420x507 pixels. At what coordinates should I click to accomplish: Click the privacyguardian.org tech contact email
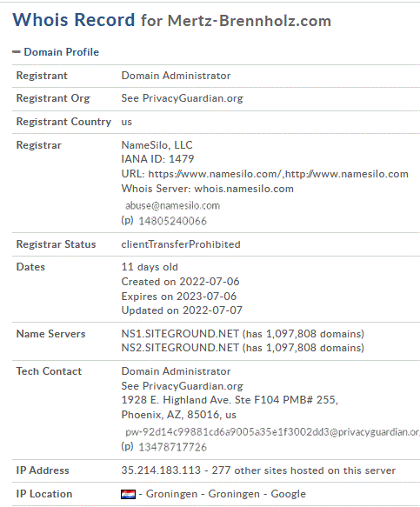pyautogui.click(x=272, y=432)
